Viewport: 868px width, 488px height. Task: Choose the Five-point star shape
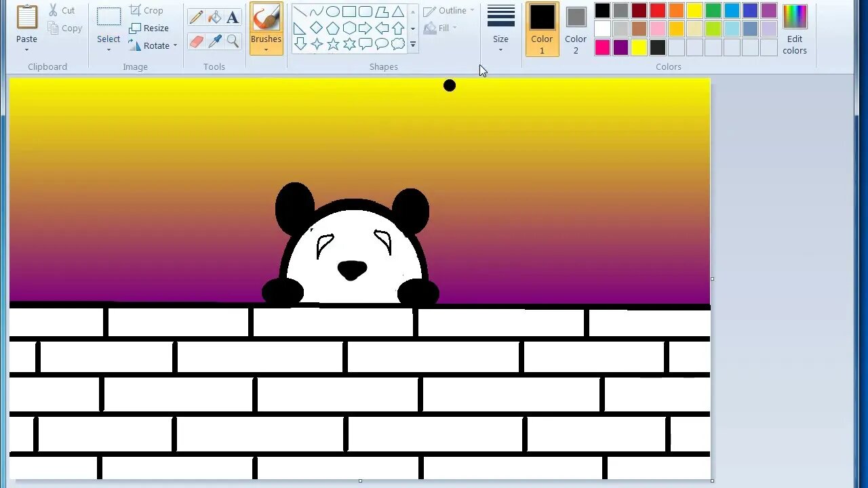(x=332, y=44)
